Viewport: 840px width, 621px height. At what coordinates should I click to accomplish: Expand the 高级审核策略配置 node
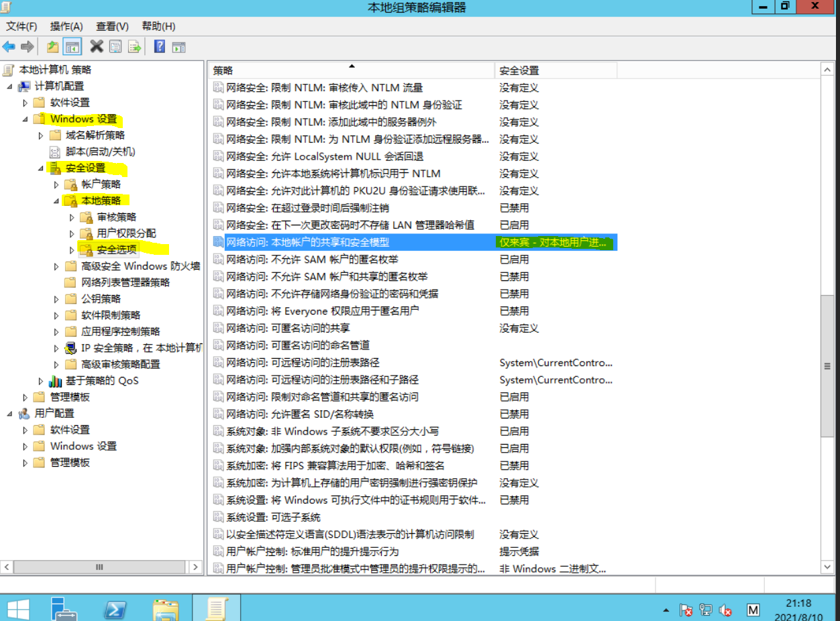click(x=57, y=365)
